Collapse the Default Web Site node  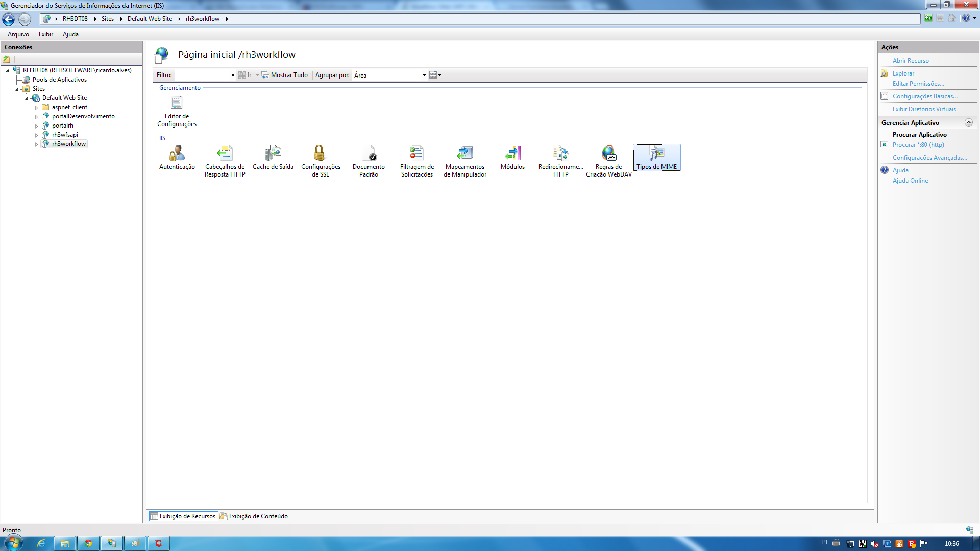click(x=27, y=98)
